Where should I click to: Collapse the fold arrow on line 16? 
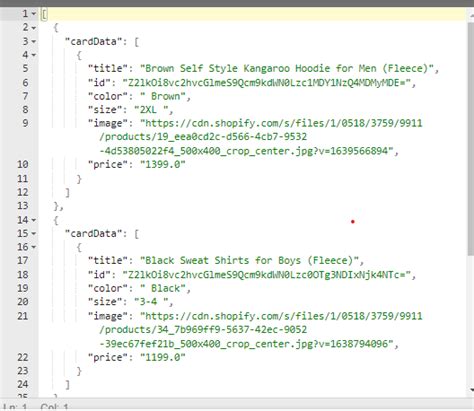click(x=33, y=247)
